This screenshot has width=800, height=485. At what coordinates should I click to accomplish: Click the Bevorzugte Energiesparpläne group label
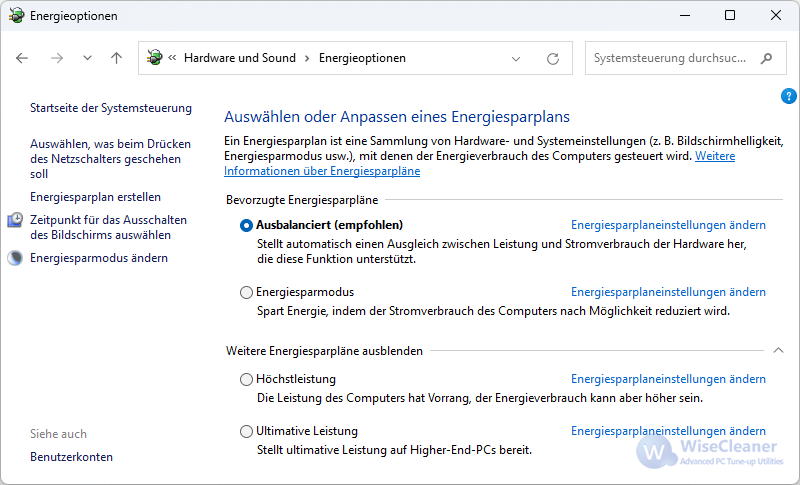pos(302,200)
